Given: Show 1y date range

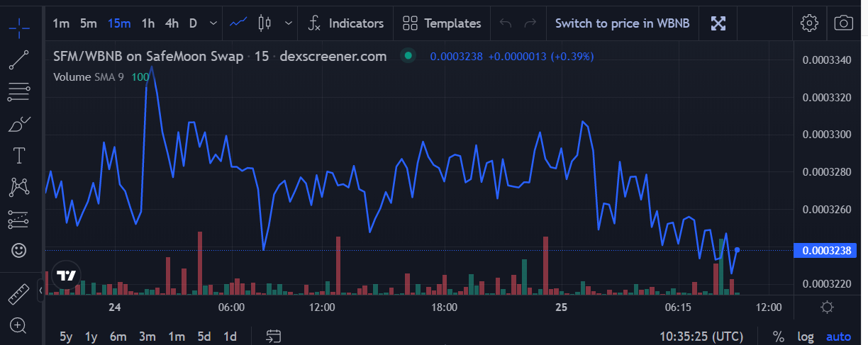Looking at the screenshot, I should 91,336.
